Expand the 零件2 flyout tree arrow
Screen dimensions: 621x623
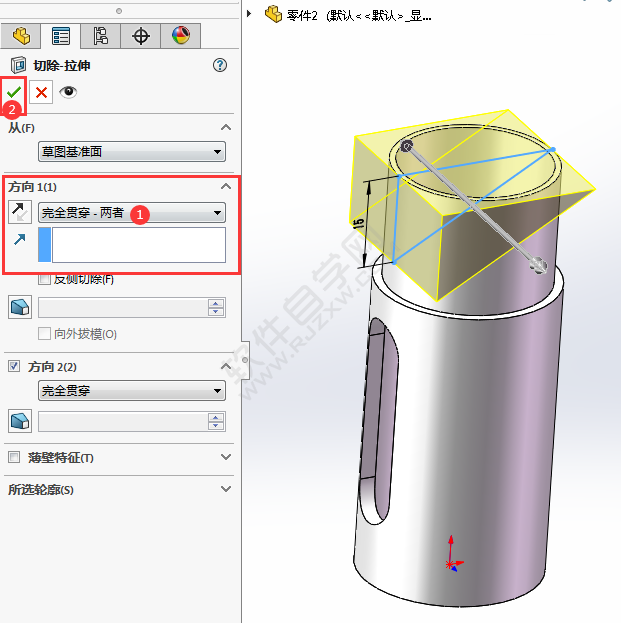point(249,14)
